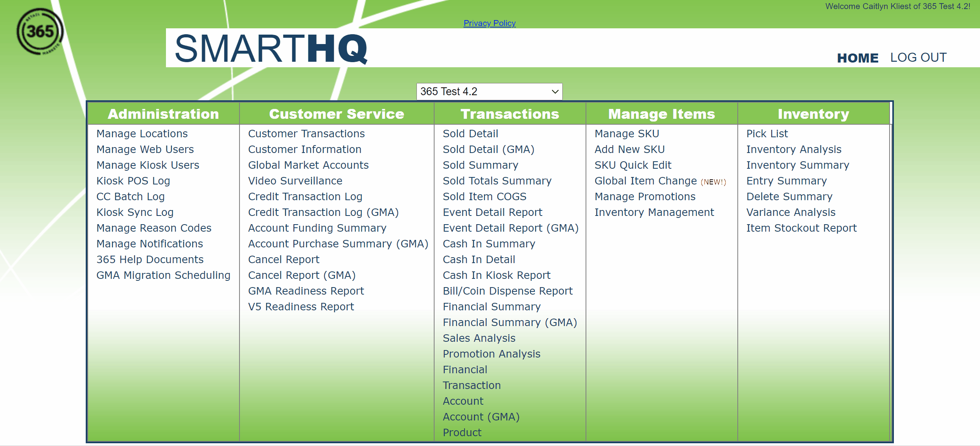The height and width of the screenshot is (446, 980).
Task: Open Customer Transactions
Action: 306,134
